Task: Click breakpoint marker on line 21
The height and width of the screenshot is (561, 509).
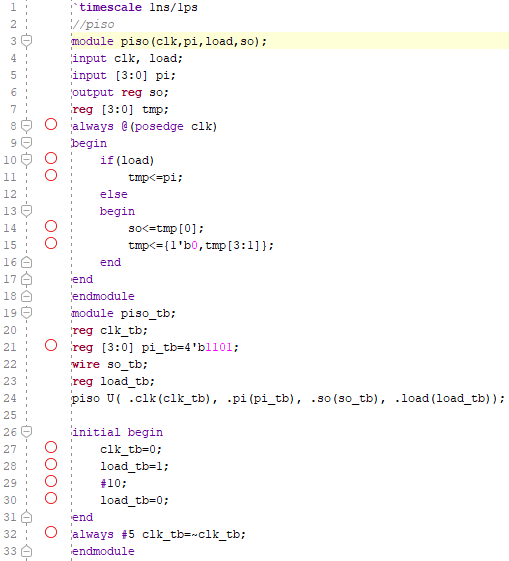Action: point(51,345)
